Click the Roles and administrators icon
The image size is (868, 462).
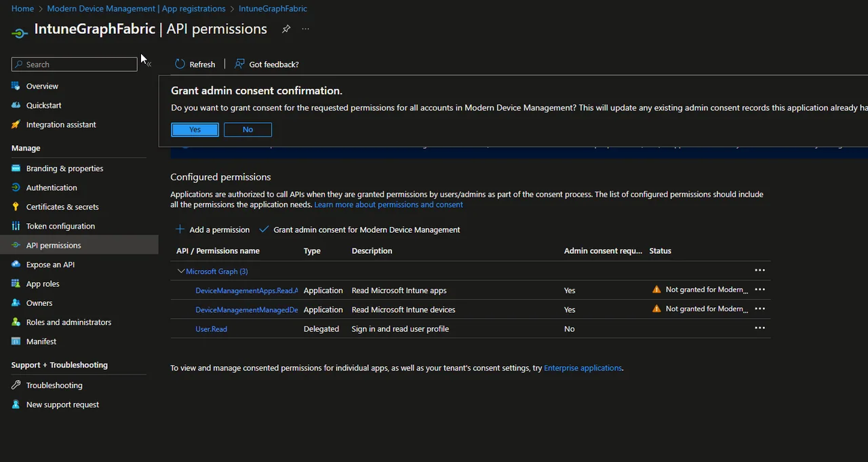[16, 322]
